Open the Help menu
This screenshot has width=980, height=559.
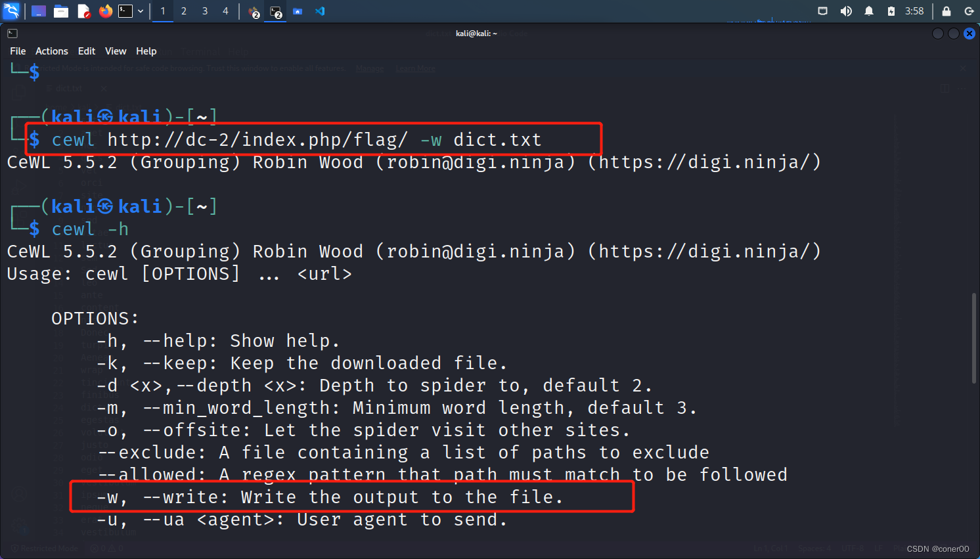coord(146,51)
